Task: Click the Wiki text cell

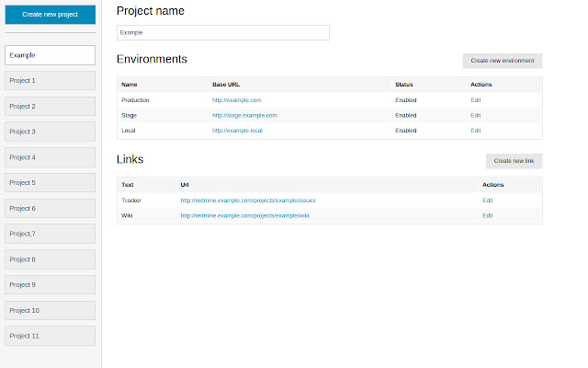Action: pyautogui.click(x=127, y=216)
